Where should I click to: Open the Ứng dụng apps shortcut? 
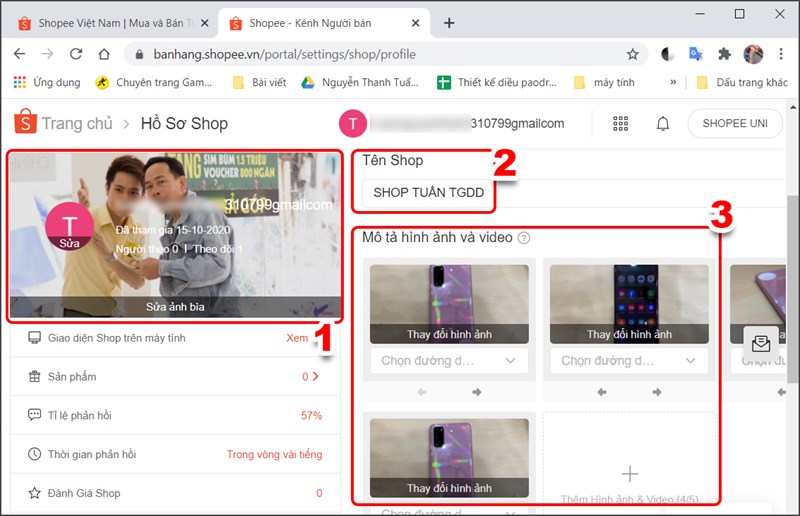point(47,82)
